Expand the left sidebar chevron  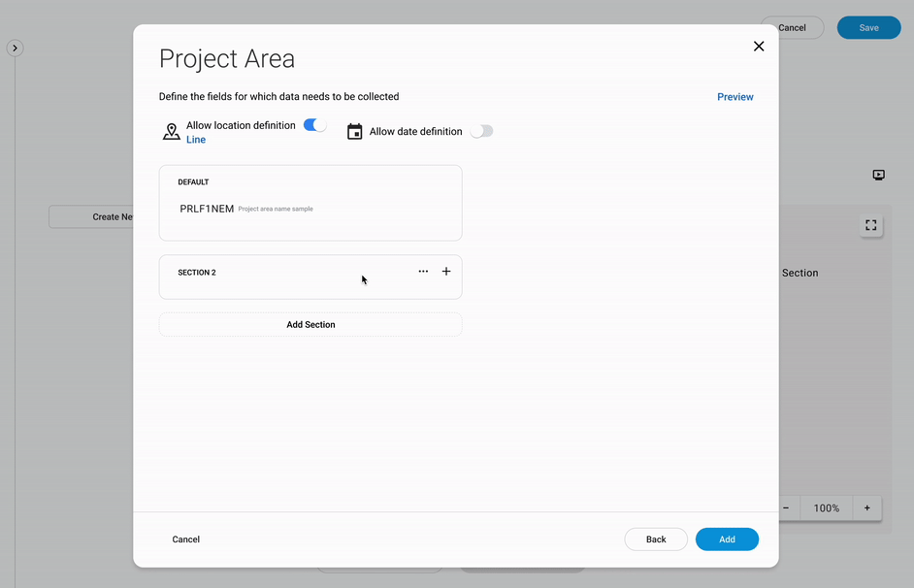pyautogui.click(x=15, y=48)
